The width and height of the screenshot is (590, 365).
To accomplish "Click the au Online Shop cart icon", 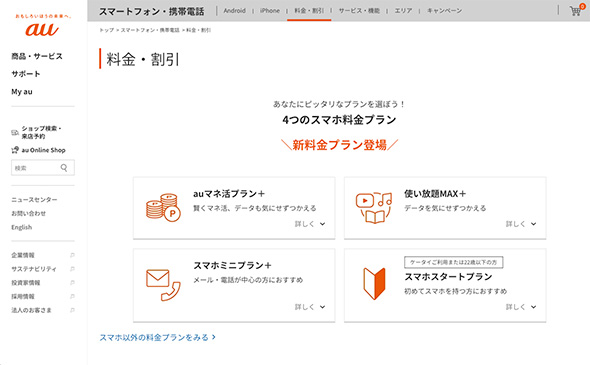I will point(15,150).
